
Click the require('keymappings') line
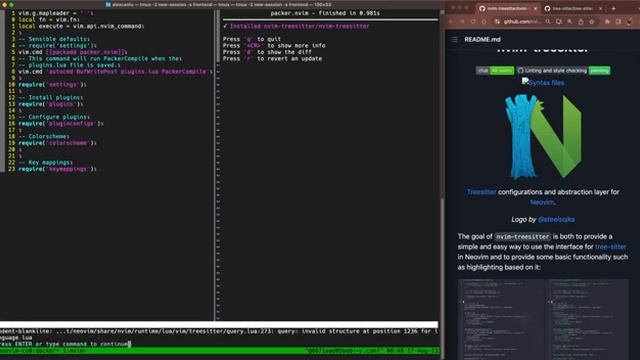(x=58, y=169)
